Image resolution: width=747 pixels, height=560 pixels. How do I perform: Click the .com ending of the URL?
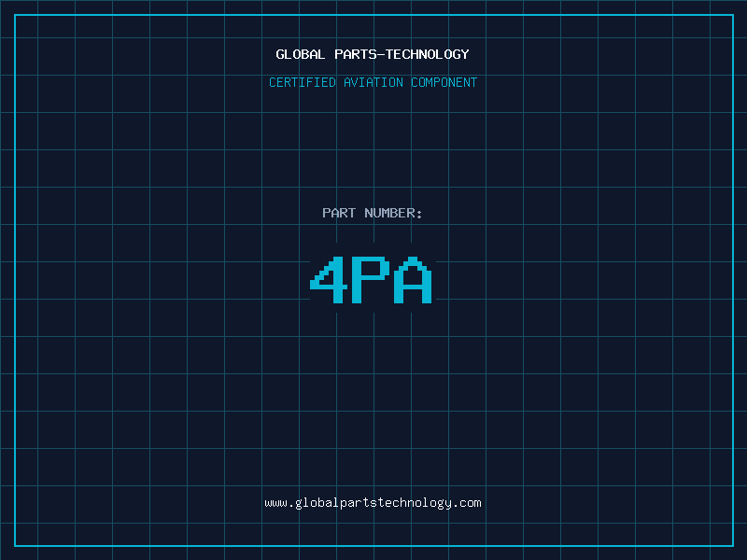pos(467,503)
